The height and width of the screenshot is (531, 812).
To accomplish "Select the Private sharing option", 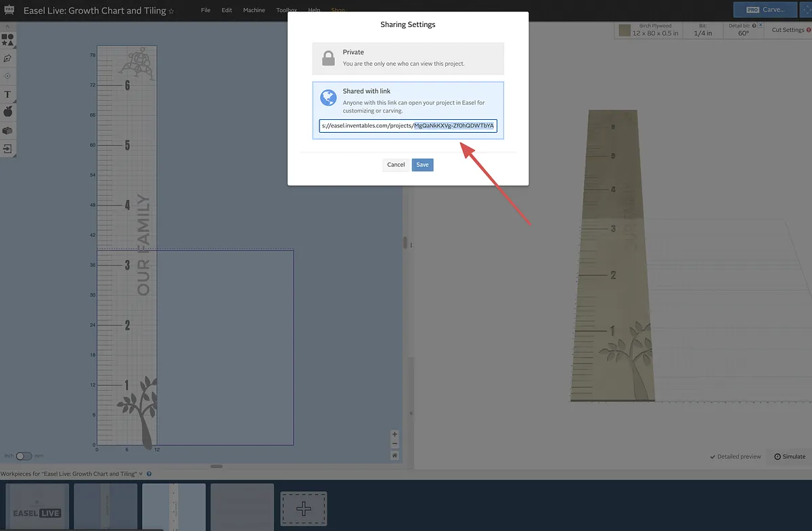I will click(x=408, y=58).
